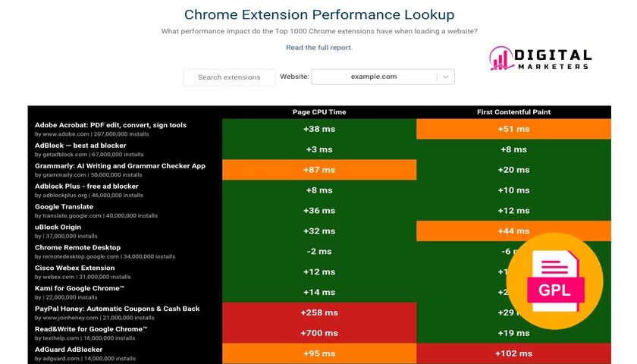Click uBlock Origin's +44 ms paint cell

coord(514,231)
